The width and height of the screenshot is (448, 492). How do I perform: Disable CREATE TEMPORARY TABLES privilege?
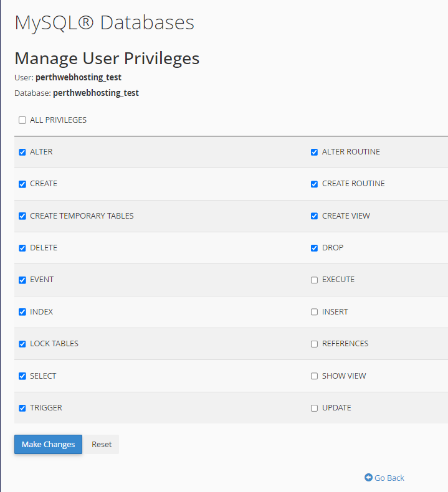point(22,216)
